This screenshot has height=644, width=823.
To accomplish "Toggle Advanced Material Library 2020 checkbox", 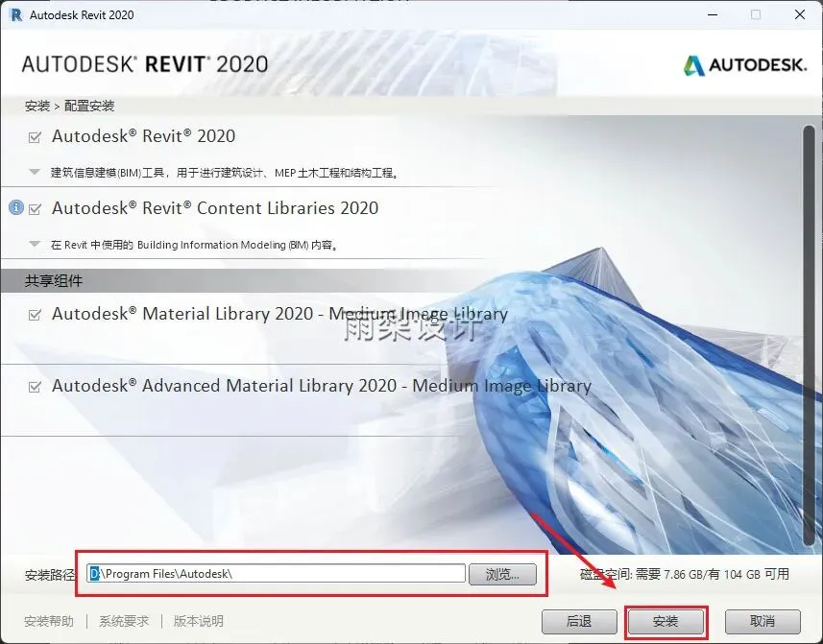I will pos(35,387).
